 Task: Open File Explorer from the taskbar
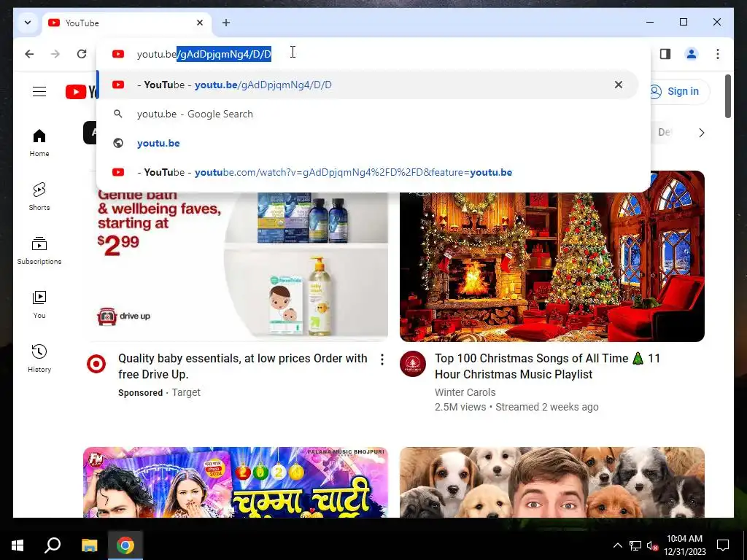[x=89, y=545]
